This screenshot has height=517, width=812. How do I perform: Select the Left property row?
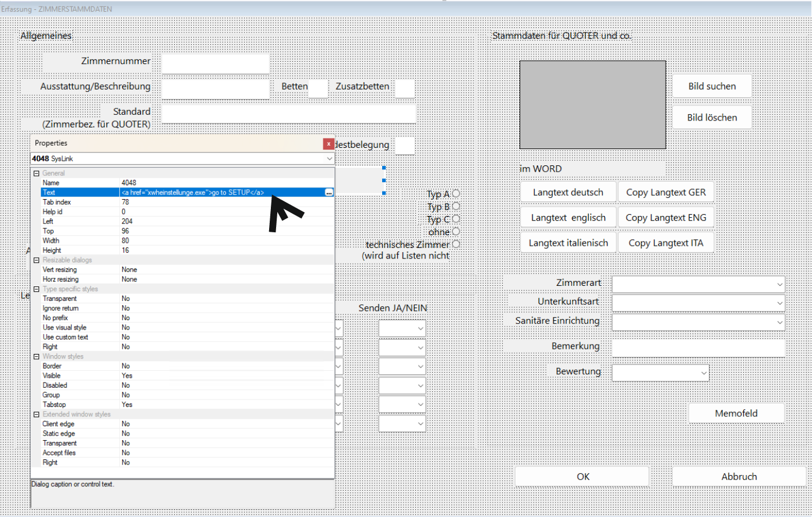click(x=183, y=221)
